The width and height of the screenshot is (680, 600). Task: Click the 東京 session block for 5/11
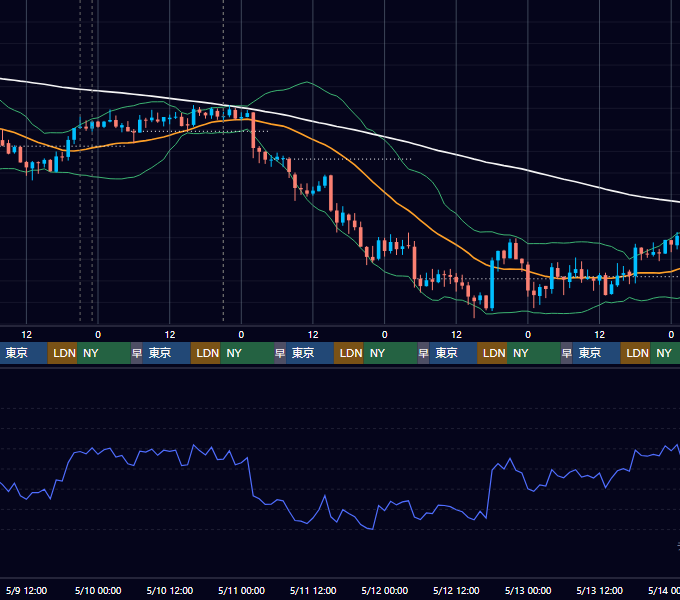[x=310, y=353]
